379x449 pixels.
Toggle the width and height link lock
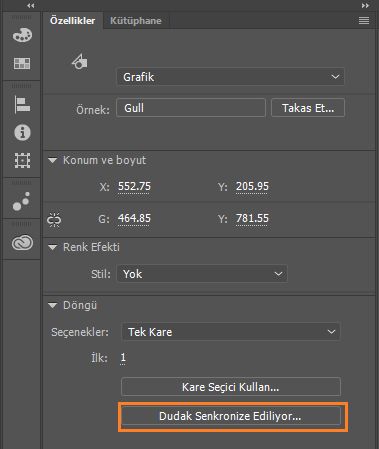pos(54,220)
